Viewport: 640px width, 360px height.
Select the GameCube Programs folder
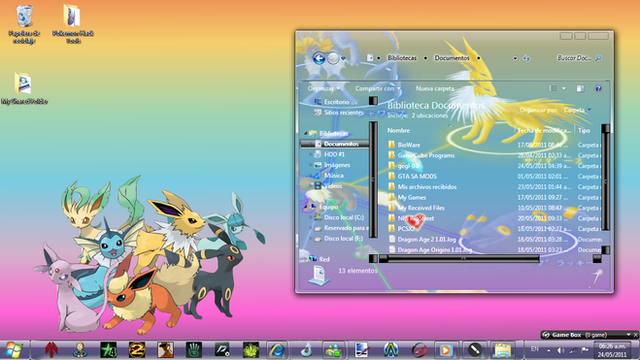[x=426, y=156]
